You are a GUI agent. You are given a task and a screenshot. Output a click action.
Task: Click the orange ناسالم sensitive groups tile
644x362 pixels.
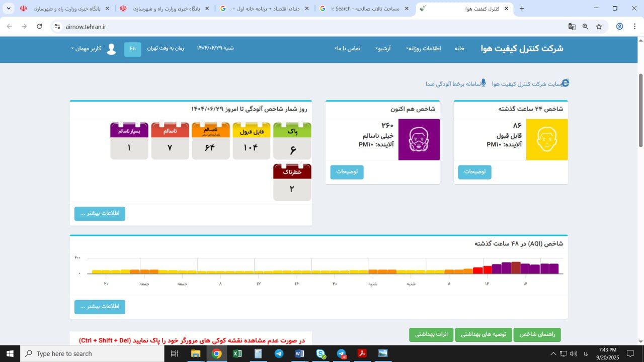[x=211, y=141]
